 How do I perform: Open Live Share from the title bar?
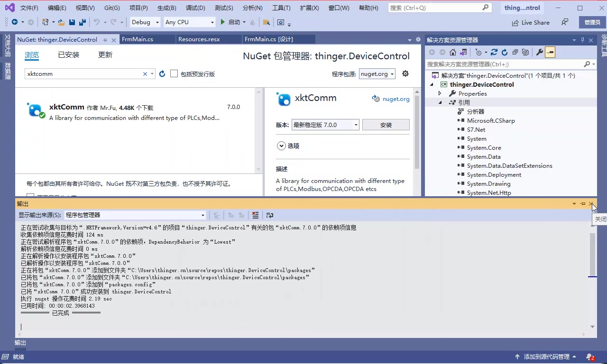pos(531,23)
